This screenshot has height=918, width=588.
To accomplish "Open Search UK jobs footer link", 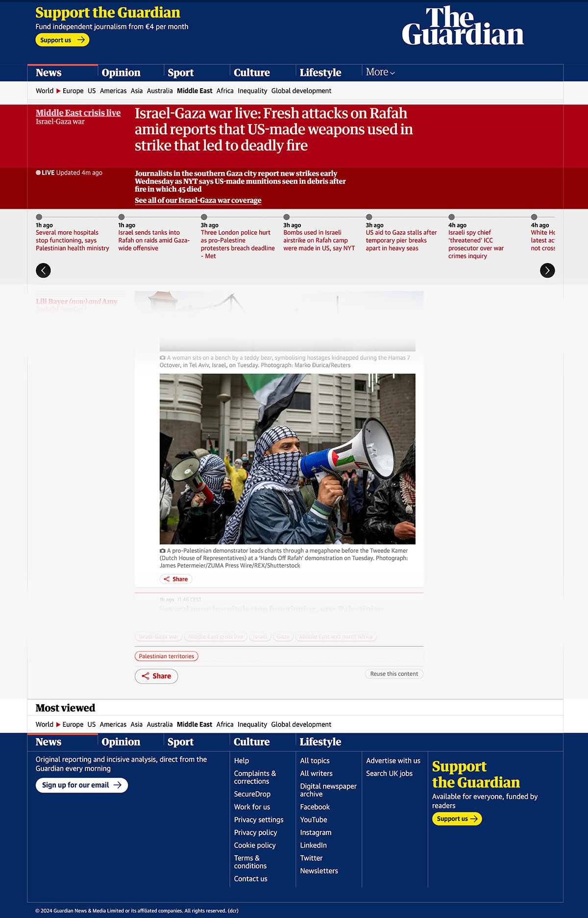I will [x=389, y=773].
